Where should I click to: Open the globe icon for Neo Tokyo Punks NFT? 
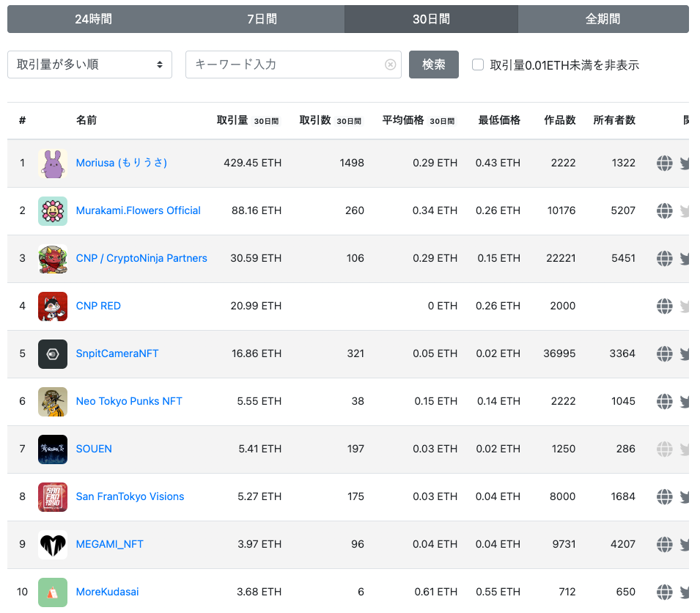[x=664, y=401]
